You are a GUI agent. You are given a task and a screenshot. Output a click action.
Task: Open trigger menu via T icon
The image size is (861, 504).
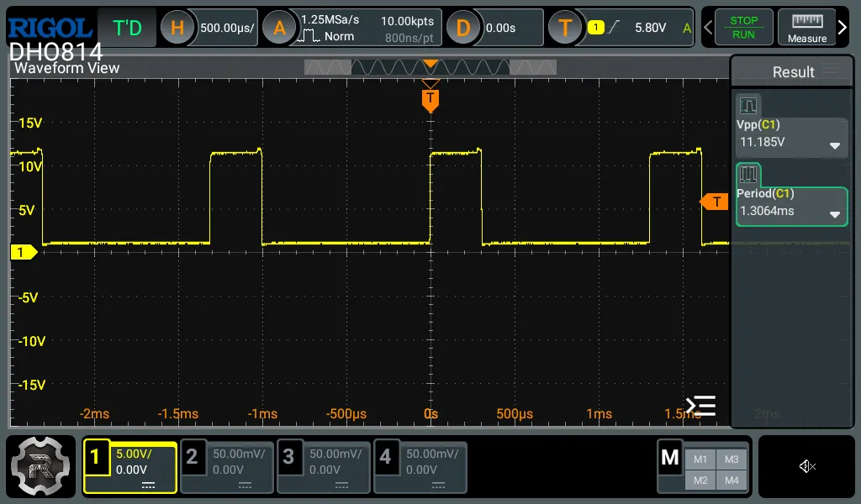point(566,27)
